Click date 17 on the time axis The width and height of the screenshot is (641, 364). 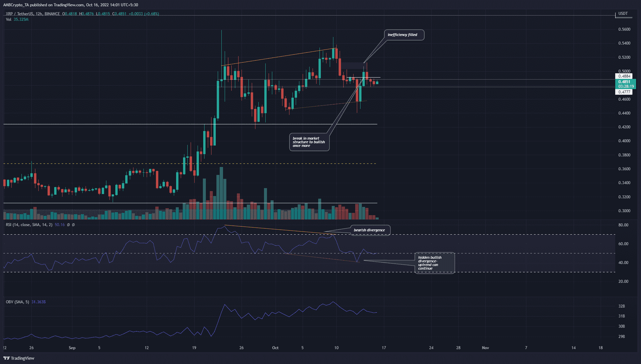(384, 348)
